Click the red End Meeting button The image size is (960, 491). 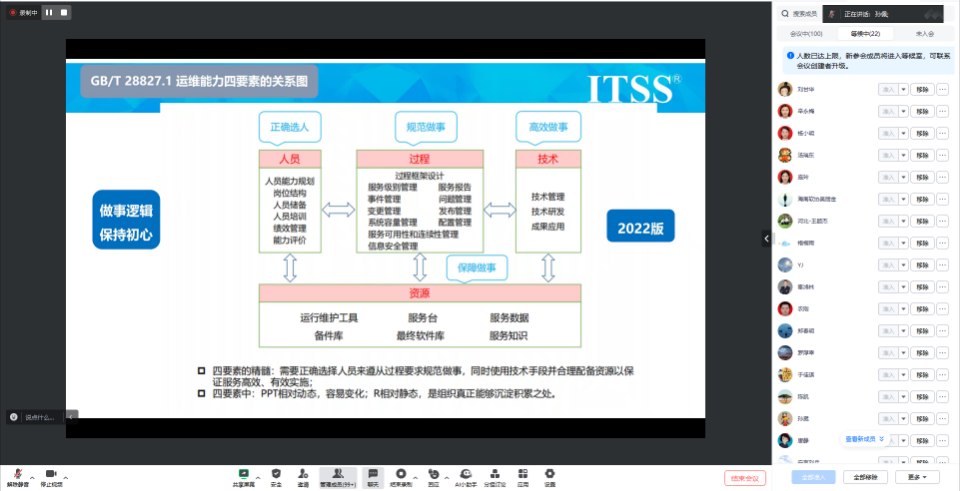744,477
